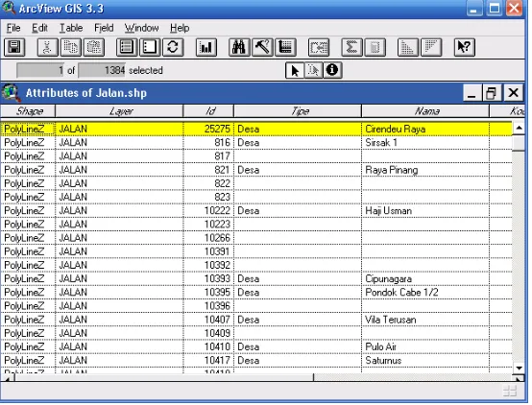Open the Field menu

104,28
